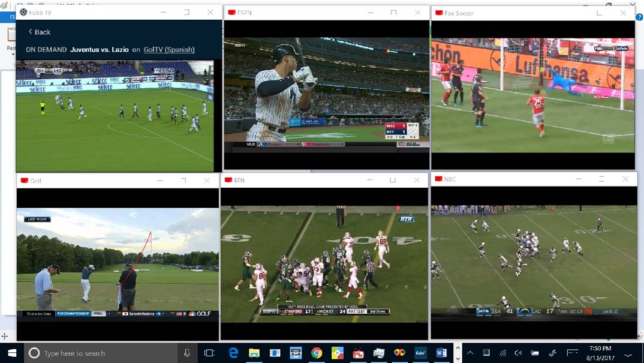The image size is (644, 363).
Task: Close the ESPN window
Action: pos(417,13)
